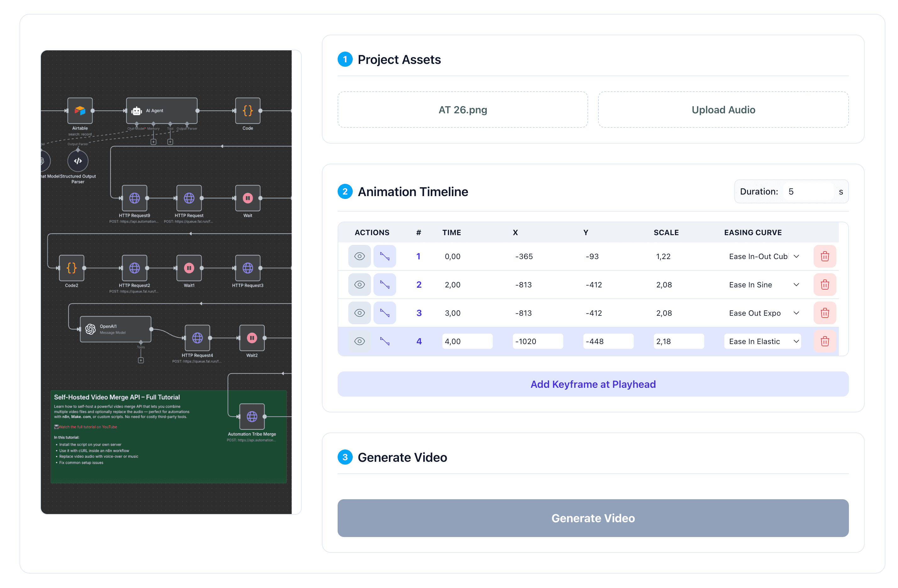The width and height of the screenshot is (898, 588).
Task: Click the AT 26.png image upload area
Action: click(x=463, y=110)
